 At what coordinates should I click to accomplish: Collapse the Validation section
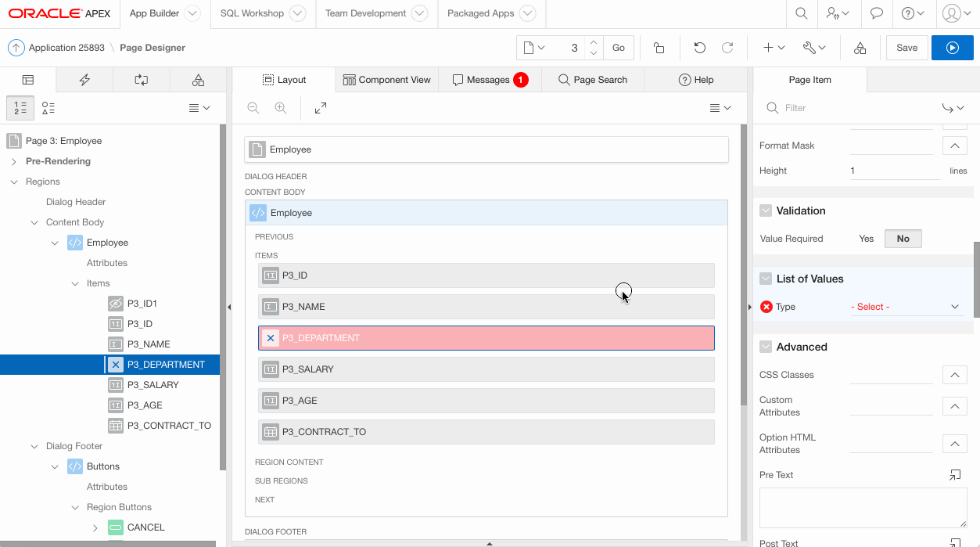766,211
